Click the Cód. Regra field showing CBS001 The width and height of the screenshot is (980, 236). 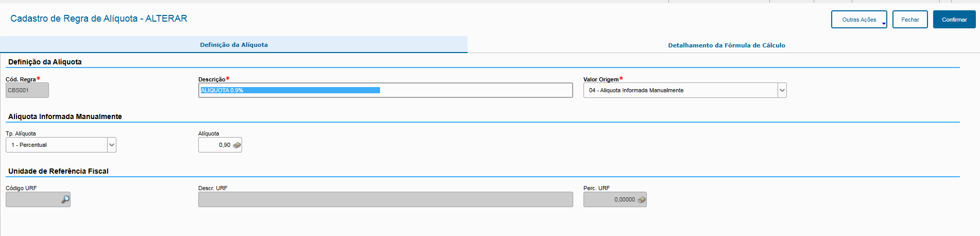coord(27,91)
